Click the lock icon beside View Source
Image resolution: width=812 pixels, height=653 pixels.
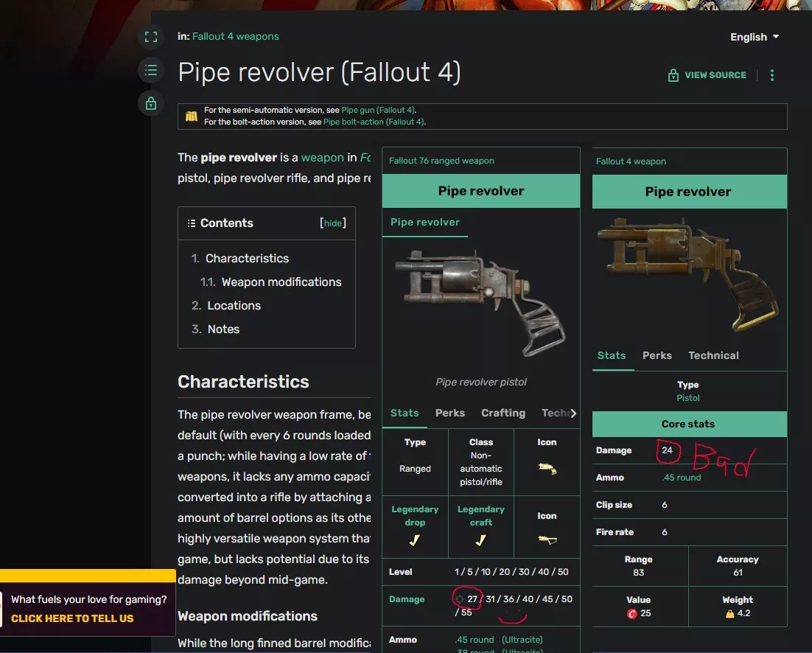(673, 75)
